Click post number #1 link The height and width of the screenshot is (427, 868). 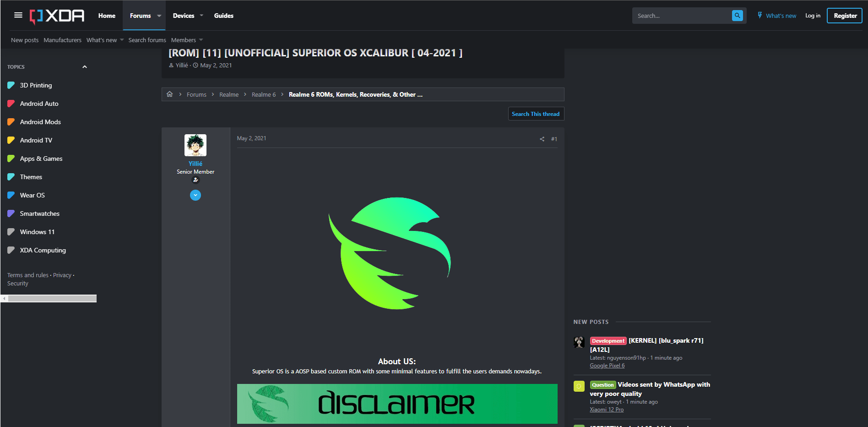[x=554, y=139]
